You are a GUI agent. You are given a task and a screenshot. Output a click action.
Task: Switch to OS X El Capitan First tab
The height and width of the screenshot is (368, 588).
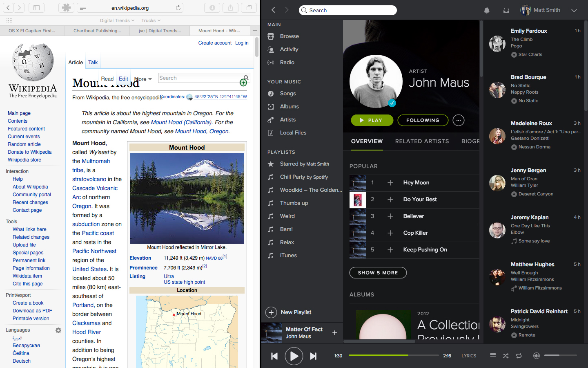(32, 31)
